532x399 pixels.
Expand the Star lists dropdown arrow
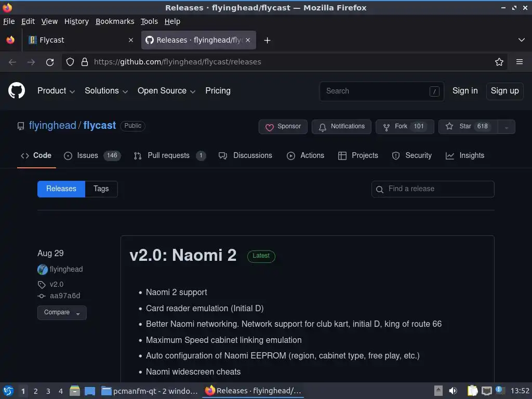pos(506,127)
